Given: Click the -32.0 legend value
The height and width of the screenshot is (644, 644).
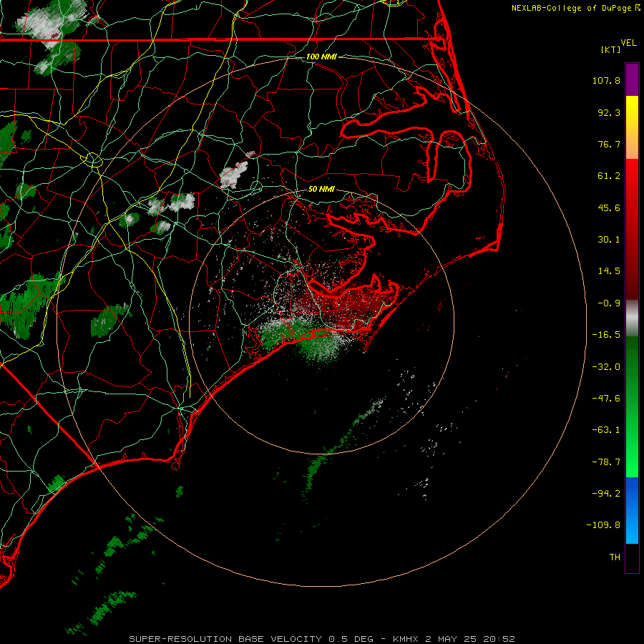Looking at the screenshot, I should (x=606, y=367).
